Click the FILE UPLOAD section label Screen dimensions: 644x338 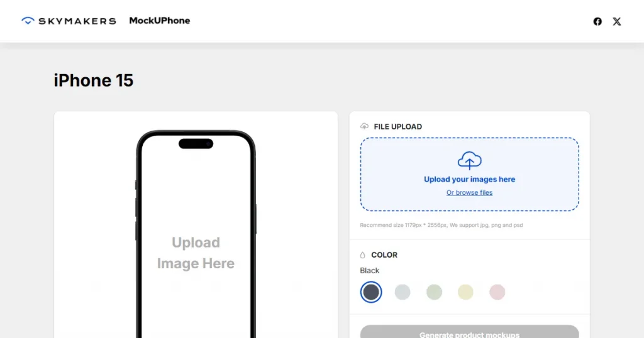[397, 127]
